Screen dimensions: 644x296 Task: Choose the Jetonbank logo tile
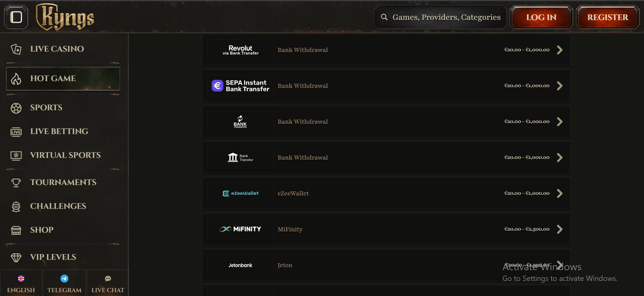240,265
